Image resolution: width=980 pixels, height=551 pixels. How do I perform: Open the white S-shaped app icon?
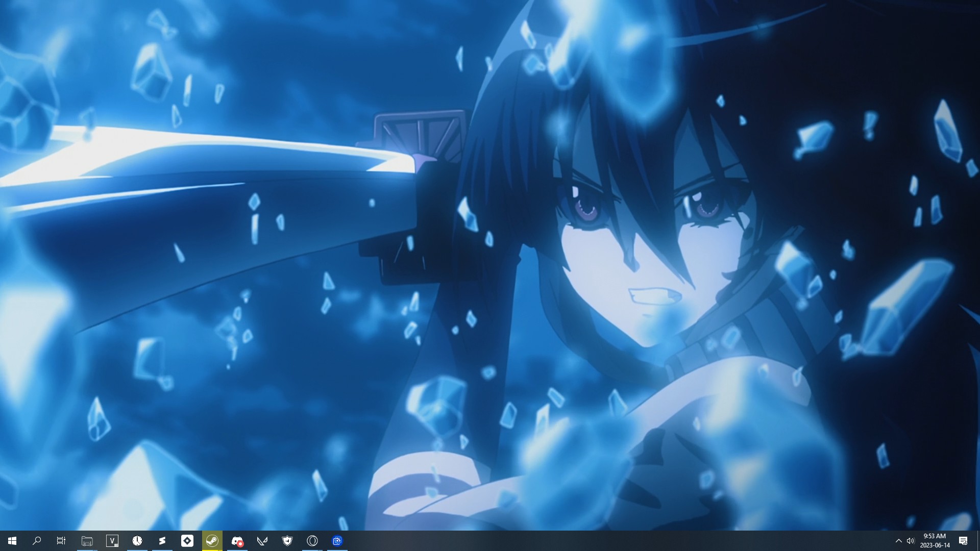(162, 541)
